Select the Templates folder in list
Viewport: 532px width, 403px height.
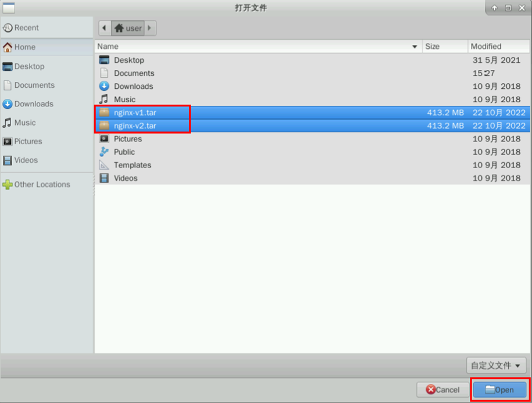(132, 165)
